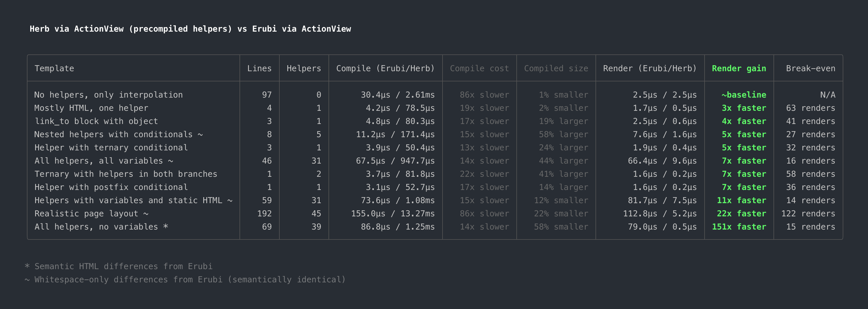The height and width of the screenshot is (309, 868).
Task: Select row 'All helpers, all variables ~'
Action: point(435,161)
